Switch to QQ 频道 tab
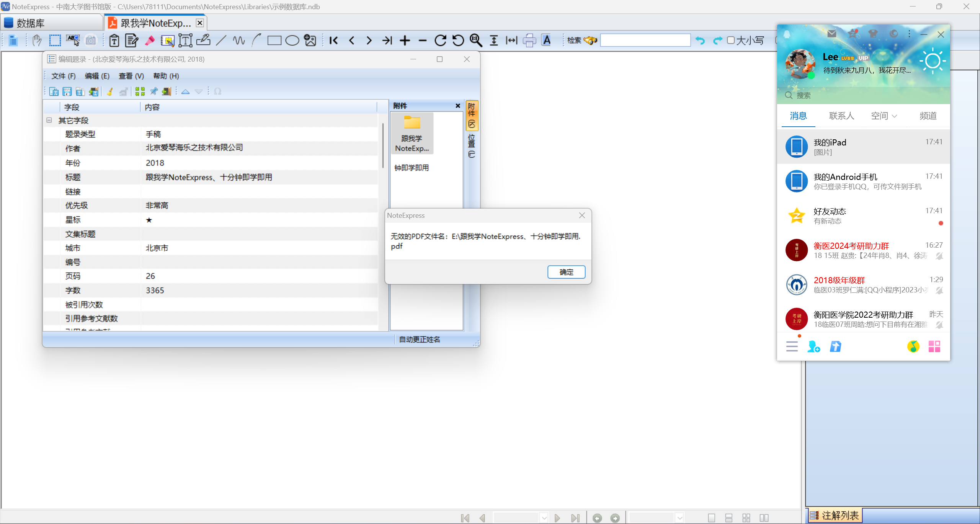Screen dimensions: 980x524 point(928,116)
